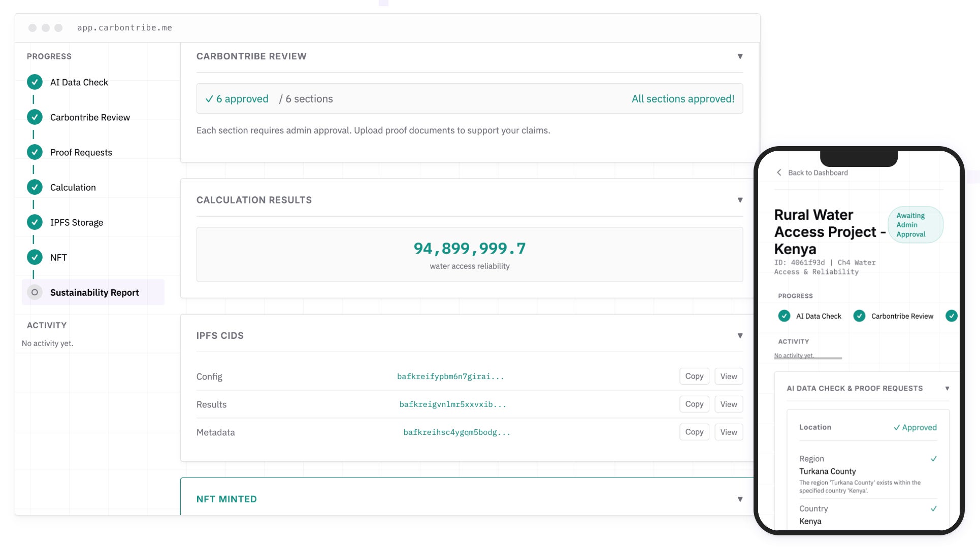Viewport: 980px width, 547px height.
Task: Click the AI Data Check green checkmark icon
Action: coord(35,82)
